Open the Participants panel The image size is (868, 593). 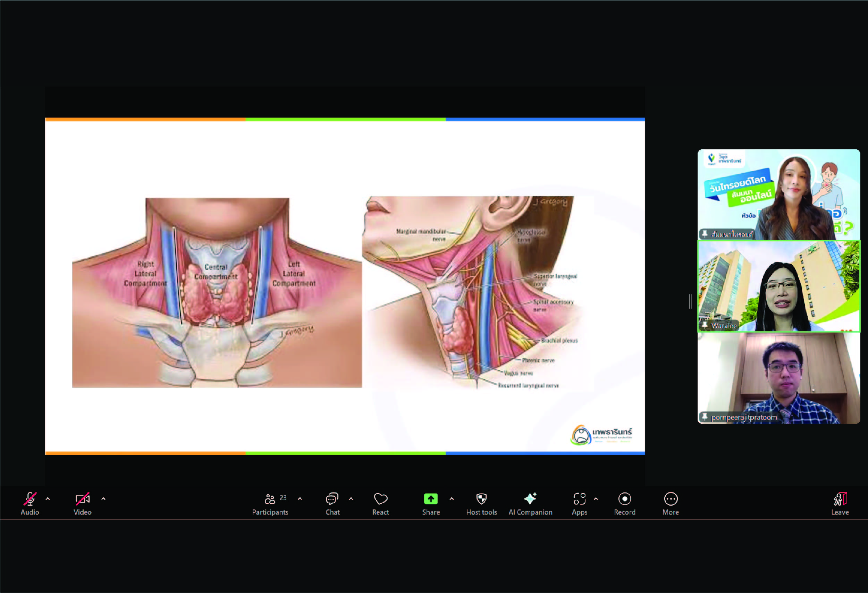(x=270, y=504)
